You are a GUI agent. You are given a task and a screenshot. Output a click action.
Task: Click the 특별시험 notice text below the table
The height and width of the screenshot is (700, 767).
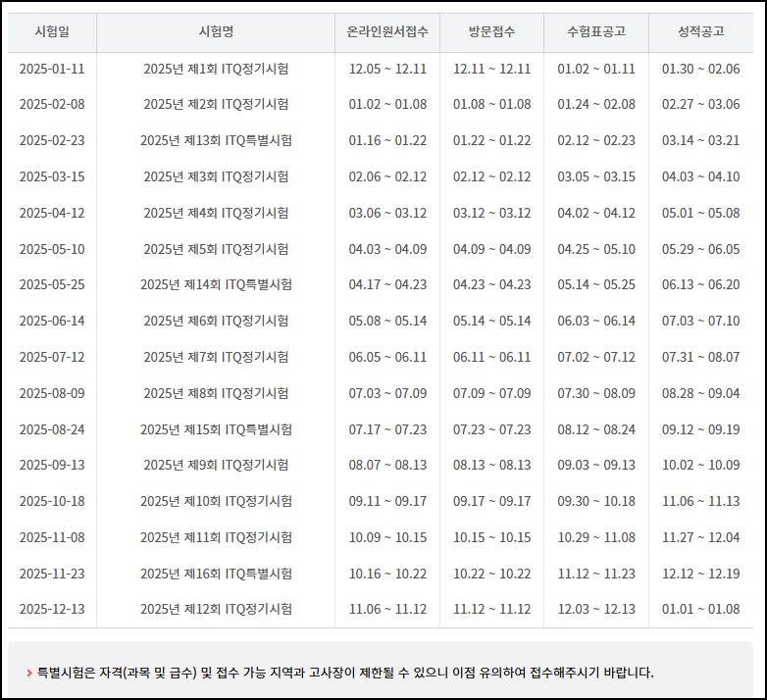tap(345, 674)
